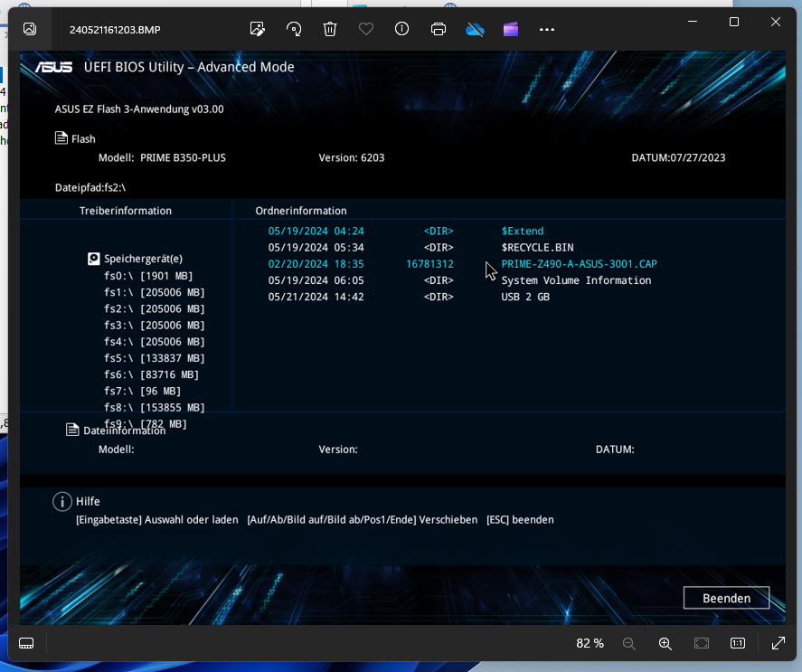Viewport: 802px width, 672px height.
Task: Select storage device fs4:\ [205006 MB]
Action: [x=154, y=341]
